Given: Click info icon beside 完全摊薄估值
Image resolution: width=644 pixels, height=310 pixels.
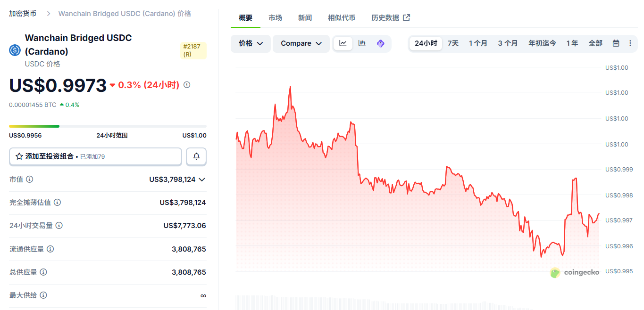Looking at the screenshot, I should coord(57,203).
